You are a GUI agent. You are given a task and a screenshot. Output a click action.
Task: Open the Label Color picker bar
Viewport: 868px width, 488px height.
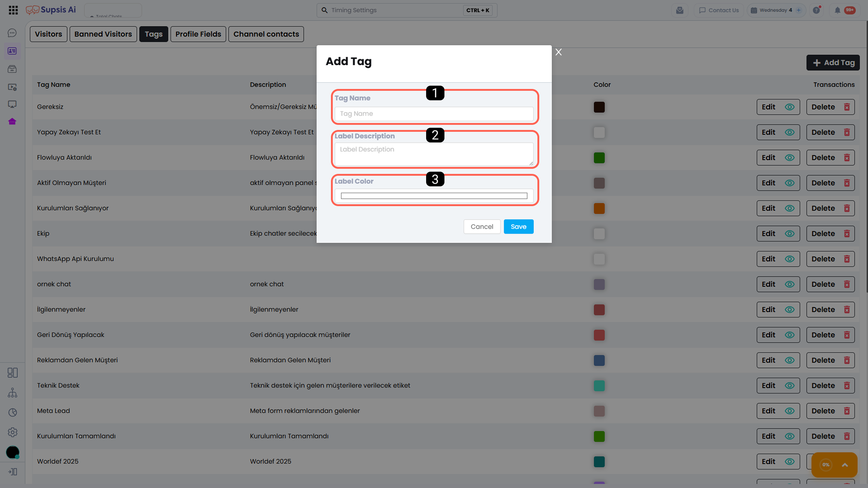click(434, 196)
